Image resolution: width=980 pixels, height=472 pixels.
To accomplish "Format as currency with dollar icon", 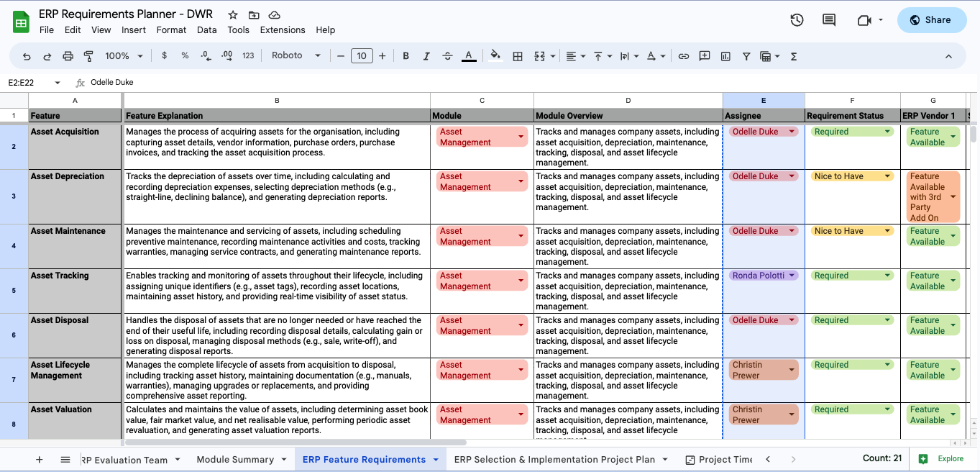I will pos(164,55).
